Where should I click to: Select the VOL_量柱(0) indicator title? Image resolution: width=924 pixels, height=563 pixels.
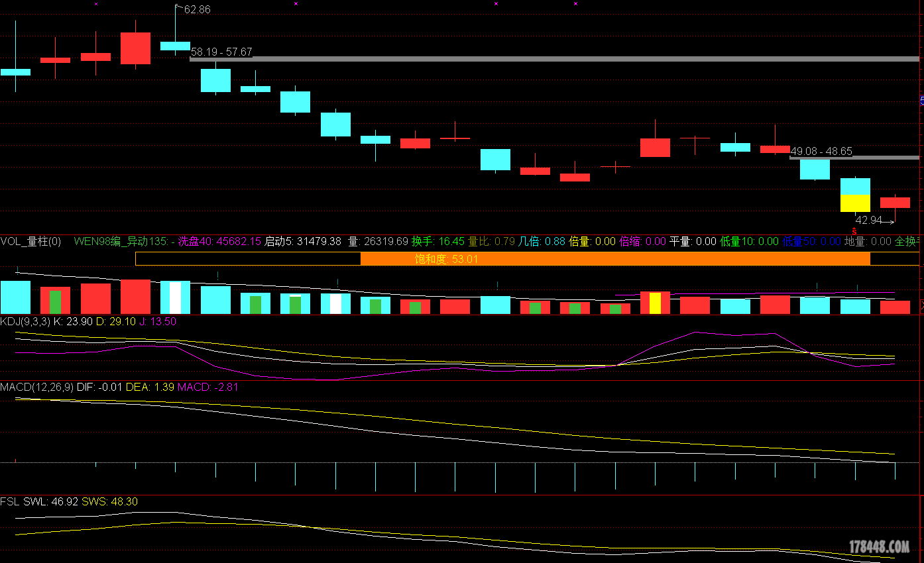(30, 242)
